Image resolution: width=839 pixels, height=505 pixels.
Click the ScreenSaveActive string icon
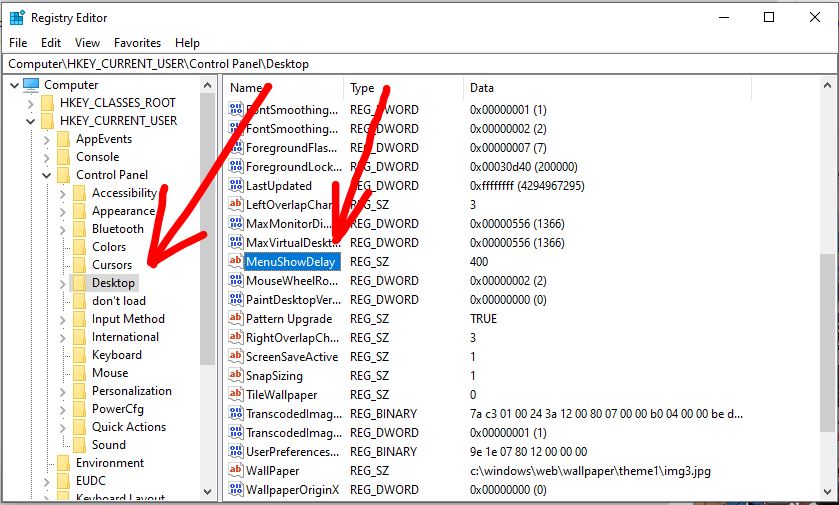point(235,356)
